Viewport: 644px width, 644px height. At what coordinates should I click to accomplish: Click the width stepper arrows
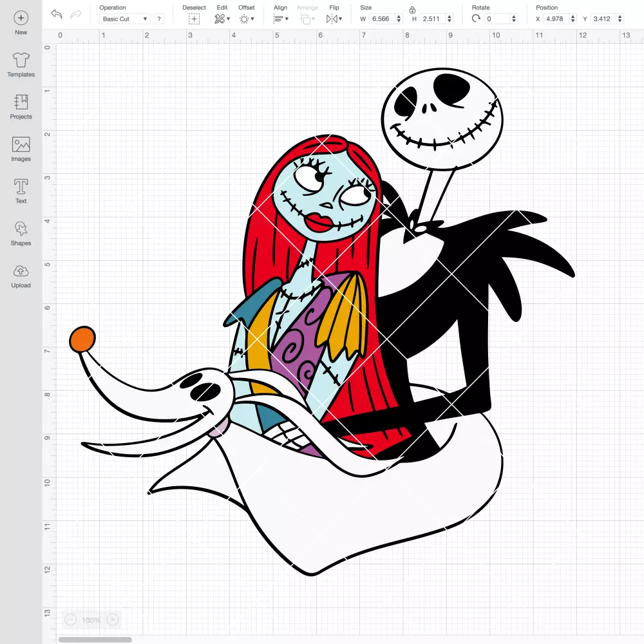click(399, 19)
